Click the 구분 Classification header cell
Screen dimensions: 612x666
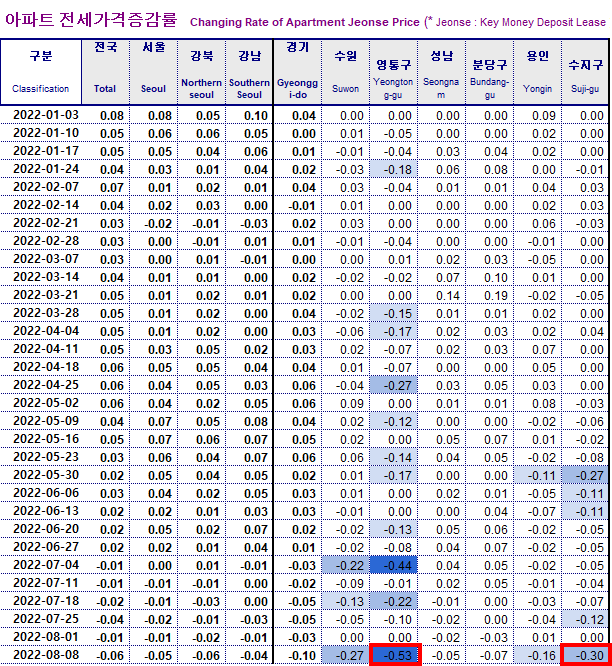[x=41, y=72]
